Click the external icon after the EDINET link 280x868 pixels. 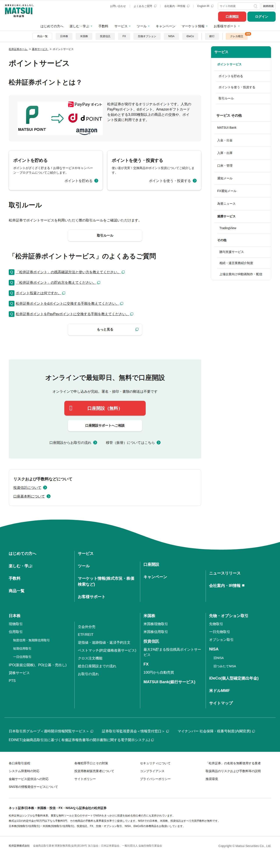(152, 740)
